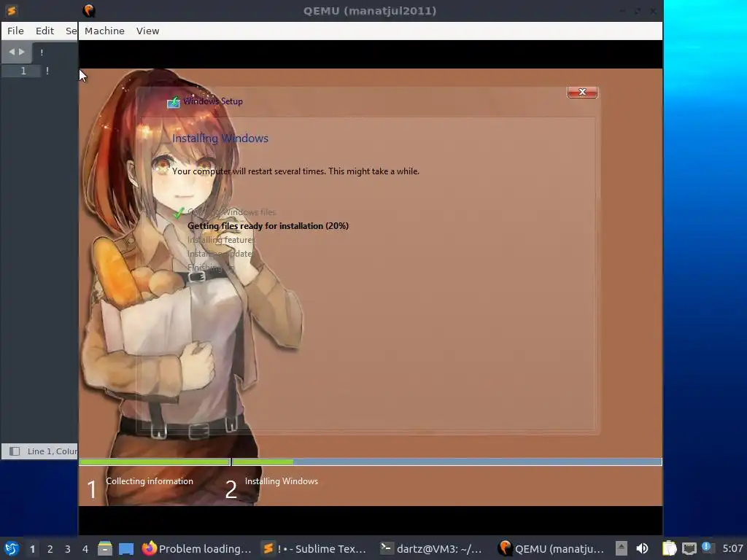This screenshot has height=560, width=747.
Task: Click the show desktop taskbar icon
Action: click(126, 548)
